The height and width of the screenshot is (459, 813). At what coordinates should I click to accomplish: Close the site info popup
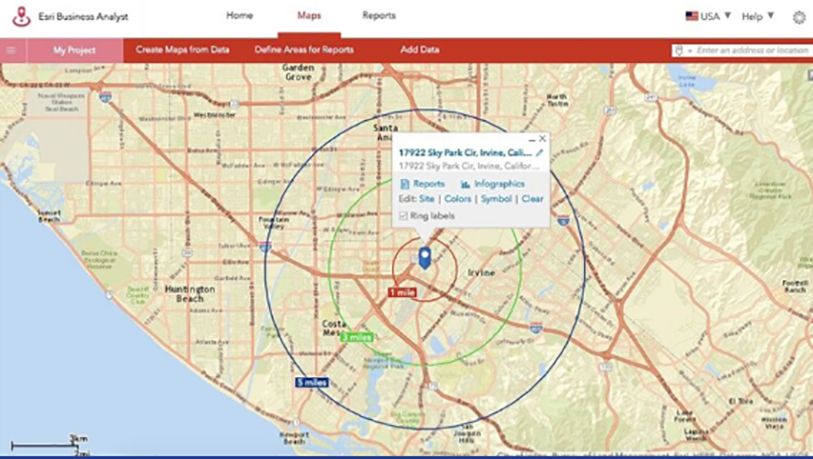[x=542, y=138]
